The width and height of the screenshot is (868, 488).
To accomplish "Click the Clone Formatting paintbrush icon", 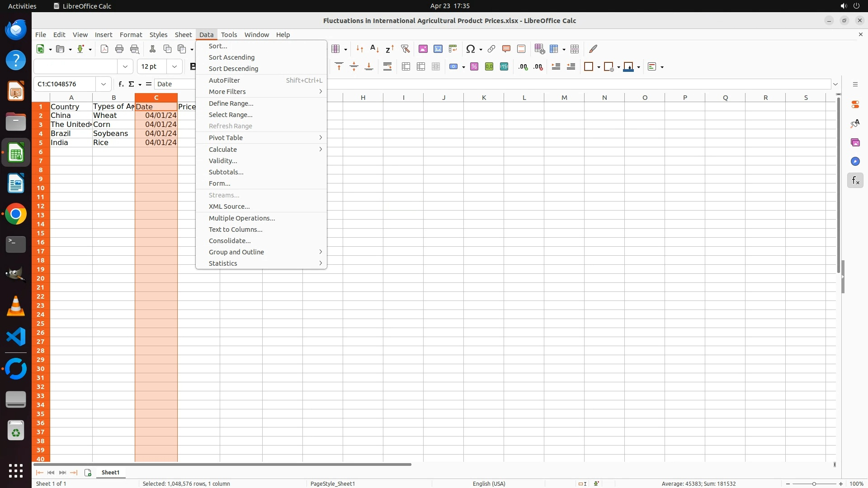I will [x=593, y=49].
